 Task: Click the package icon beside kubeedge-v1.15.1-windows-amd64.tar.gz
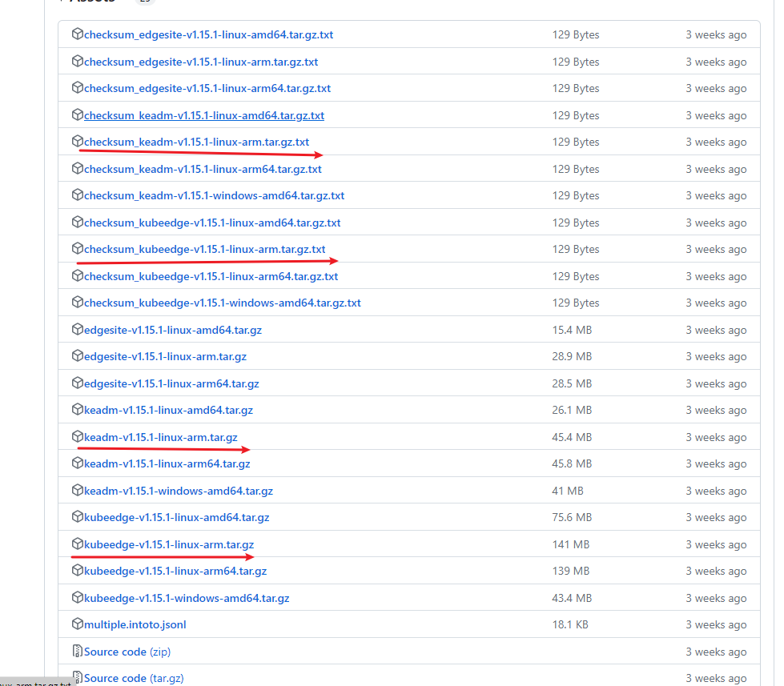pos(77,598)
